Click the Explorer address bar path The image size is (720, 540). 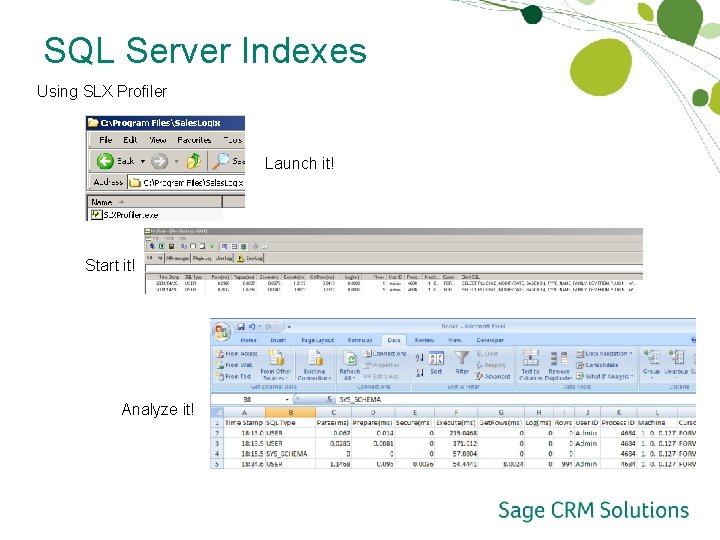(186, 182)
